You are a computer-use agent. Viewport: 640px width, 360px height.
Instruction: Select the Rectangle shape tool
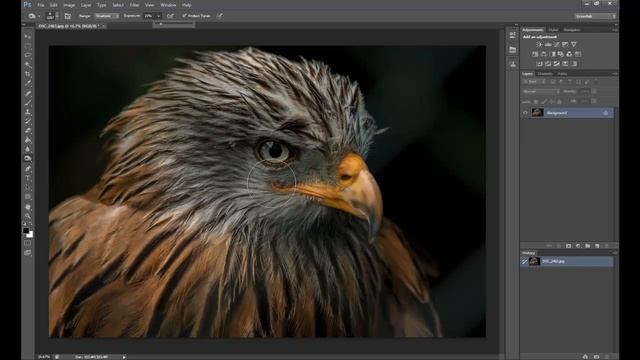pos(28,197)
